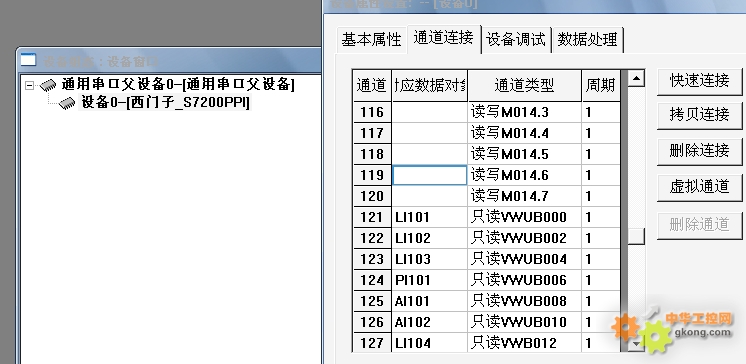Switch to the 设备调试 tab

(x=516, y=39)
